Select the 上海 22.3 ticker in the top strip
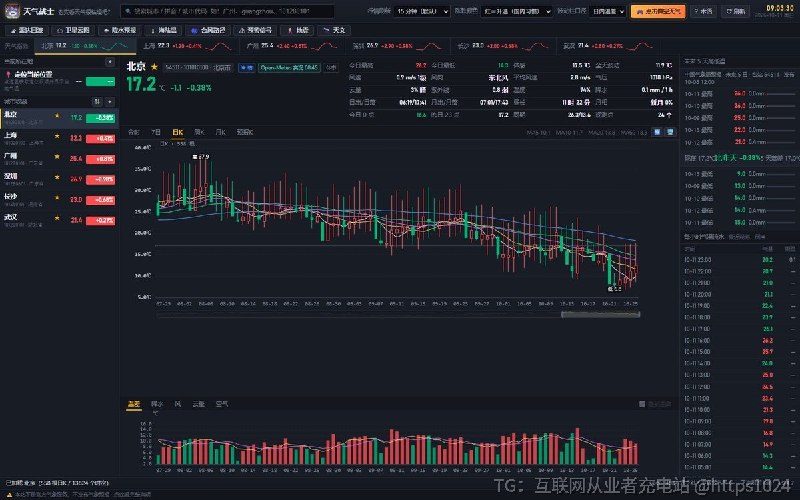This screenshot has width=800, height=500. (187, 46)
